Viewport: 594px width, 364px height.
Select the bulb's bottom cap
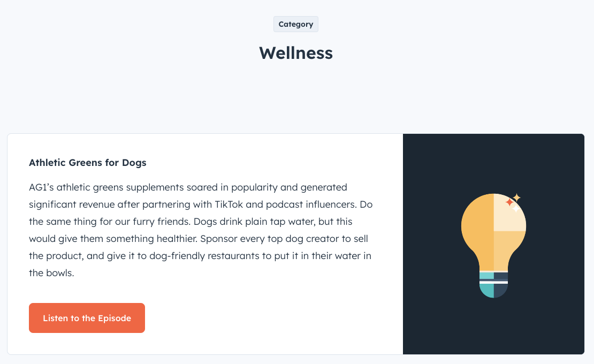click(x=493, y=291)
